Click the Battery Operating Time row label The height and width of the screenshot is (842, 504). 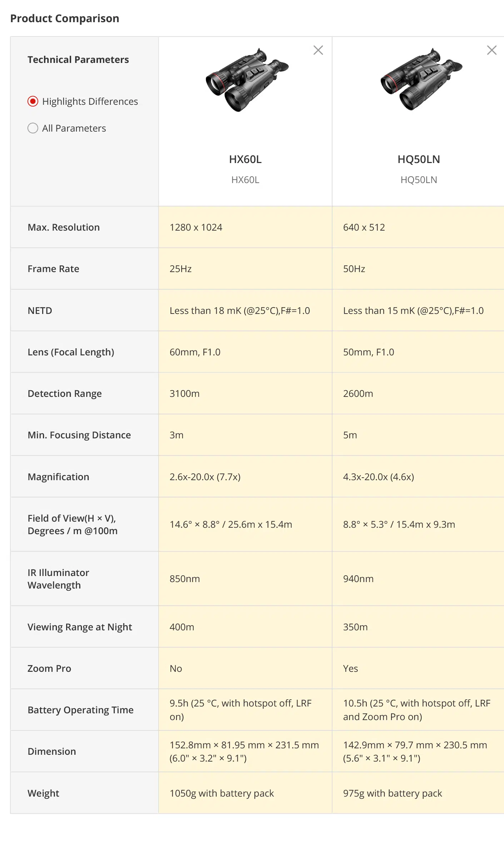point(80,710)
